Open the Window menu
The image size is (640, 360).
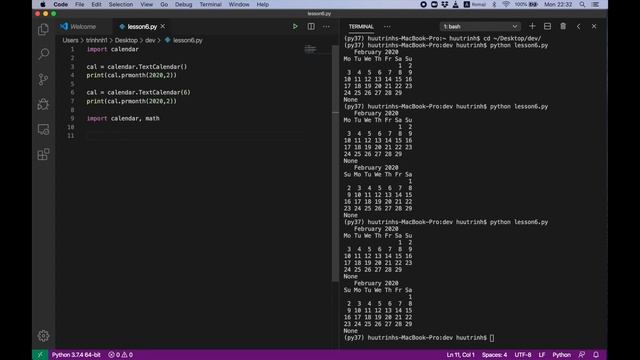tap(239, 4)
